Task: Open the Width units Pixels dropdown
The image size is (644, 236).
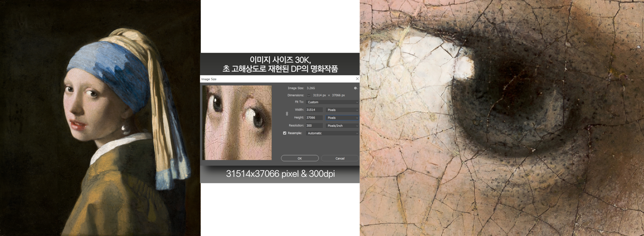Action: coord(342,110)
